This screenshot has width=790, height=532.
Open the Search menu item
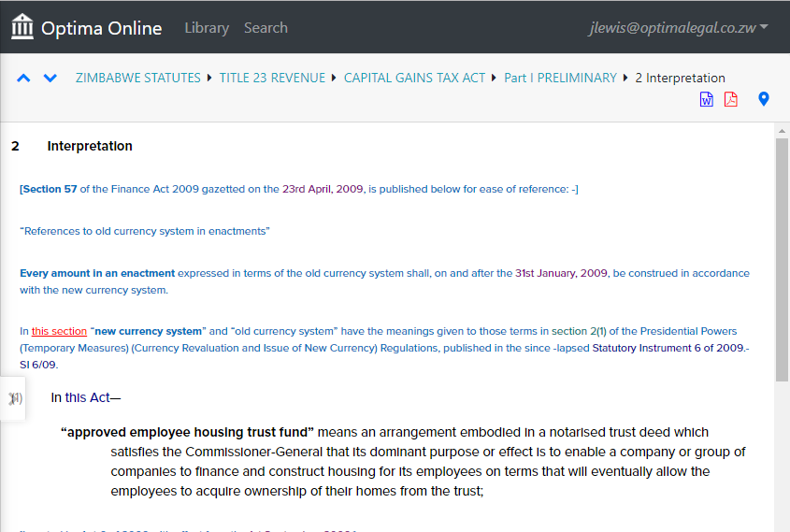coord(266,28)
